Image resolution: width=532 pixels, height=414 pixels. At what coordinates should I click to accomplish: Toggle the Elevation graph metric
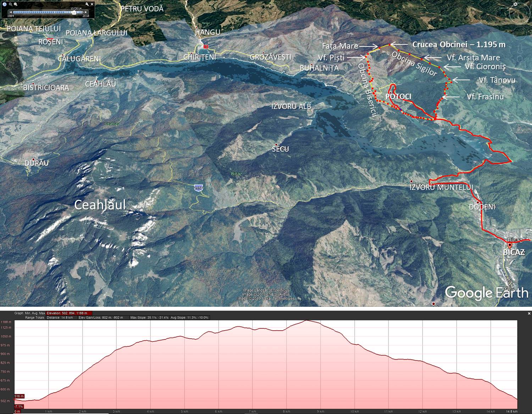tap(69, 313)
